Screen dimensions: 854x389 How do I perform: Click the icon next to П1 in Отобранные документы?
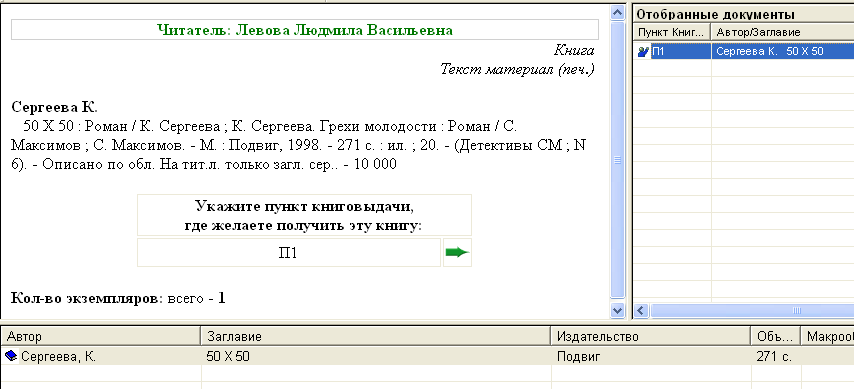[644, 52]
